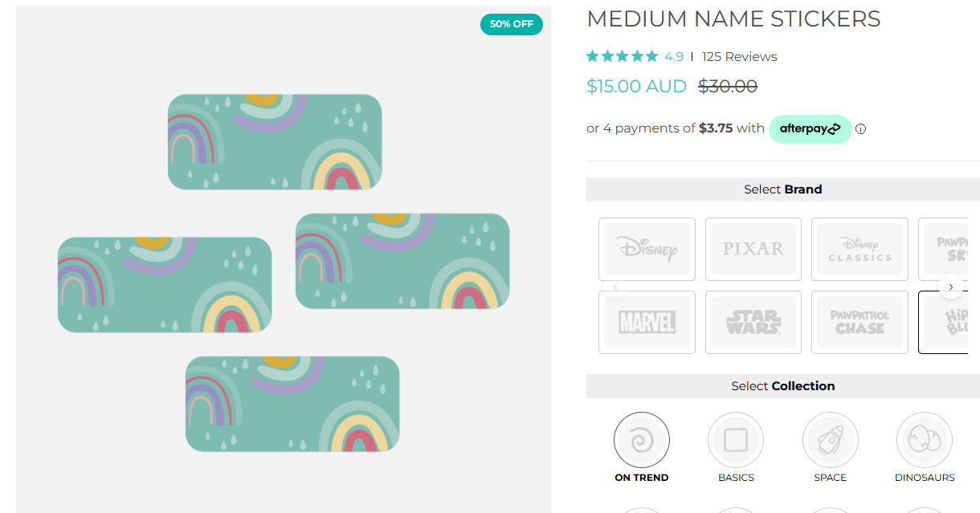
Task: Select the Disney brand tile
Action: coord(647,249)
